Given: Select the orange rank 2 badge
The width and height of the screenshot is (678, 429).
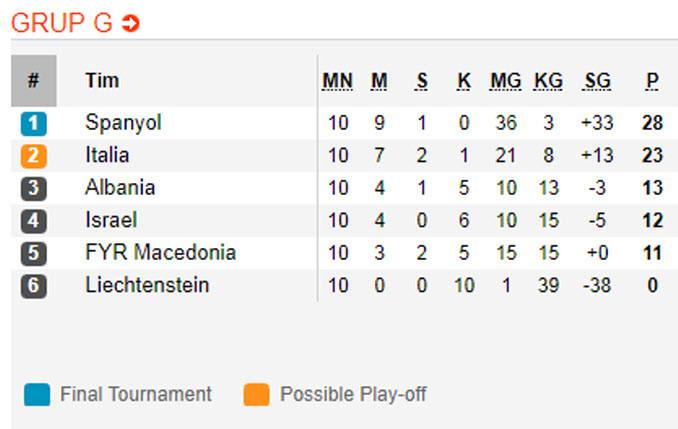Looking at the screenshot, I should point(34,156).
